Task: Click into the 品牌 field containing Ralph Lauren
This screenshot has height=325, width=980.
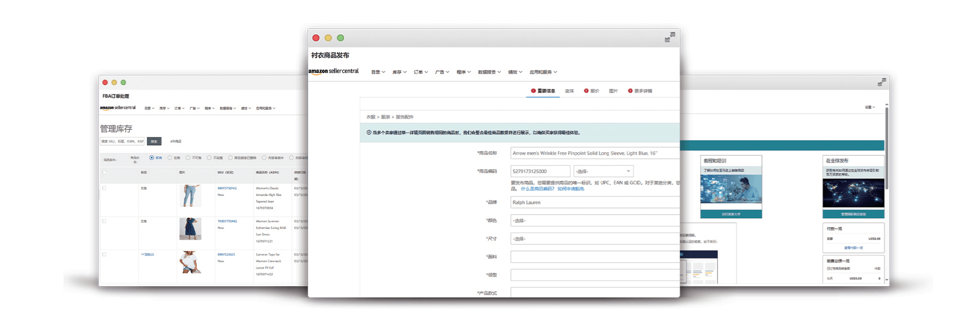Action: [595, 202]
